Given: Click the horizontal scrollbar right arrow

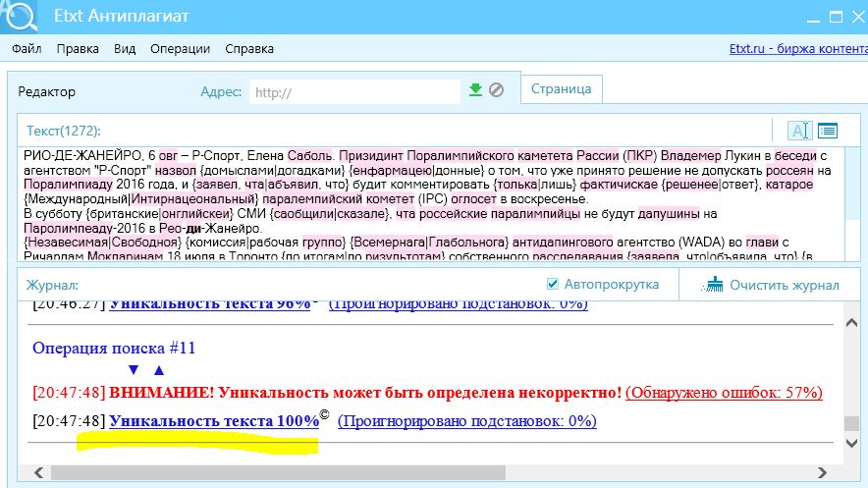Looking at the screenshot, I should [x=822, y=472].
